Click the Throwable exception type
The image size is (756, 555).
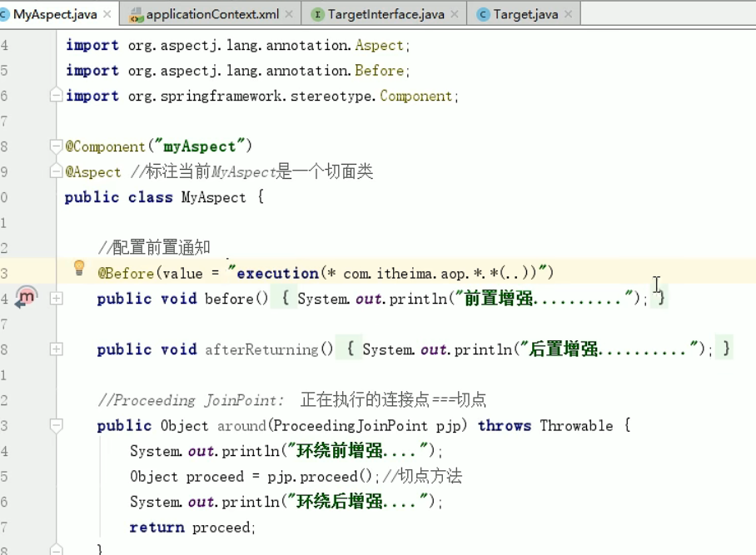[576, 426]
